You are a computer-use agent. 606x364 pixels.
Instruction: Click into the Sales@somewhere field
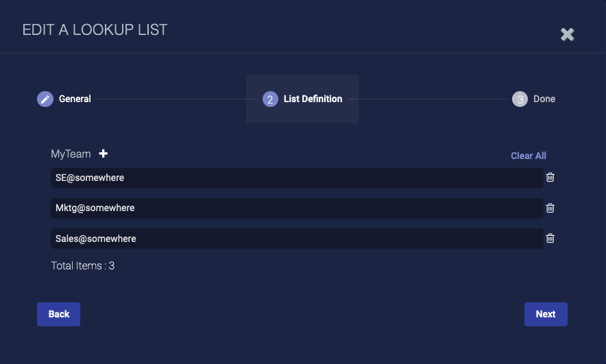coord(297,238)
